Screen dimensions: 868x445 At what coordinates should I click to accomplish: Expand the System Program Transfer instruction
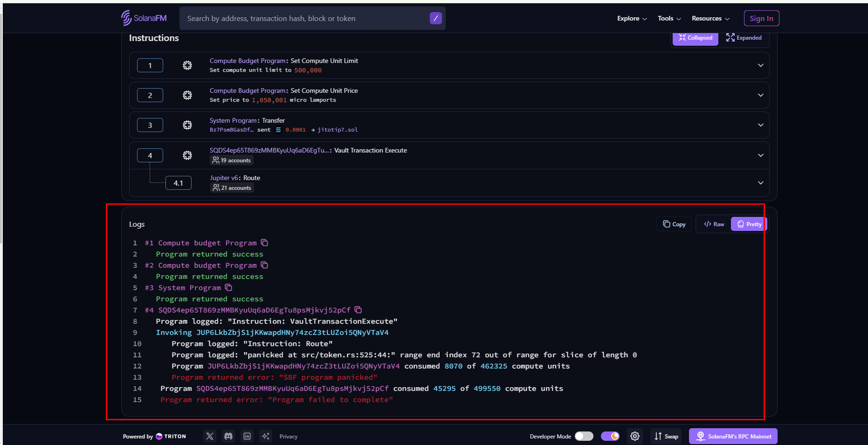(760, 125)
